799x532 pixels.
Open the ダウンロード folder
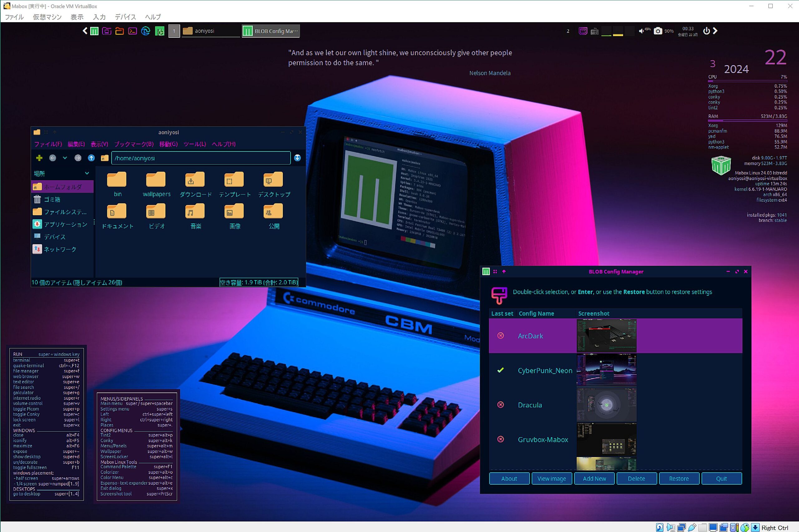pos(196,184)
